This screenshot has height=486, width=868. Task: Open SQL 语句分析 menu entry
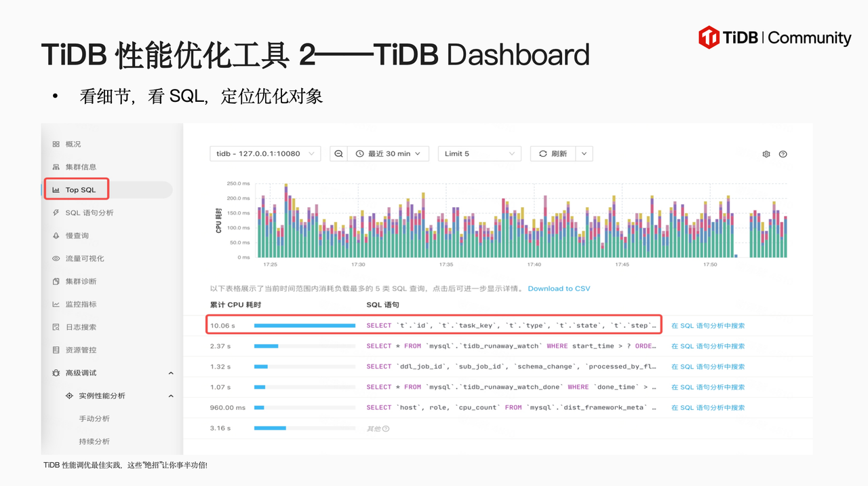[90, 213]
